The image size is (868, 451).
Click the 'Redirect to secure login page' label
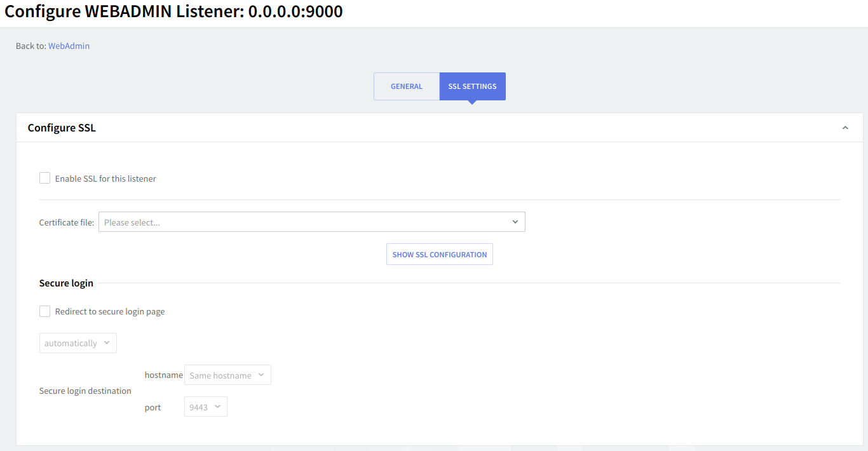click(x=110, y=311)
